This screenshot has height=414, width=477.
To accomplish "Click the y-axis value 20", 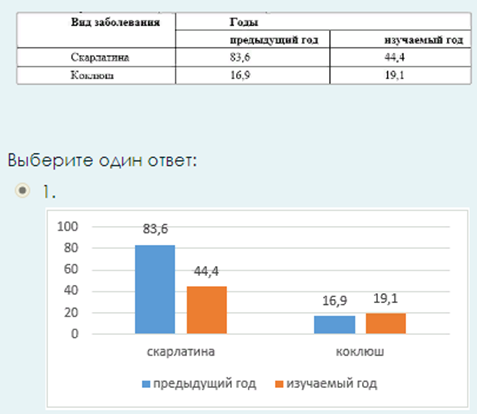I will (x=71, y=313).
